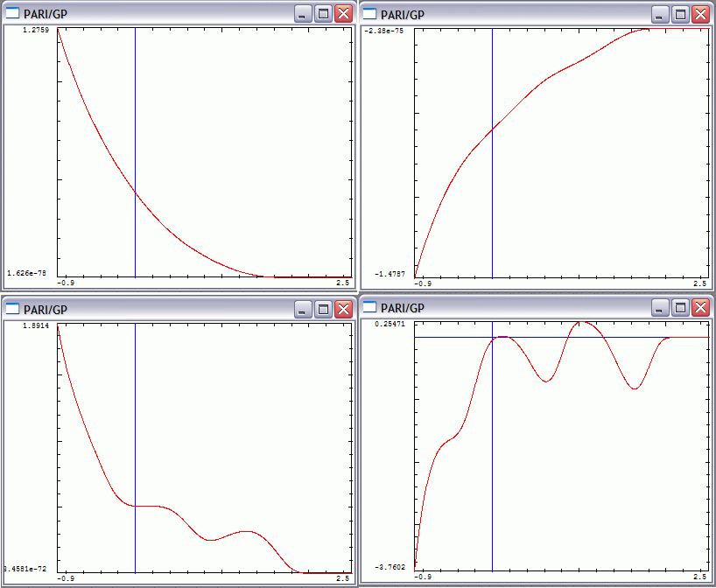The height and width of the screenshot is (588, 716).
Task: Minimize the plot window with minimum -1.4787
Action: (x=659, y=14)
